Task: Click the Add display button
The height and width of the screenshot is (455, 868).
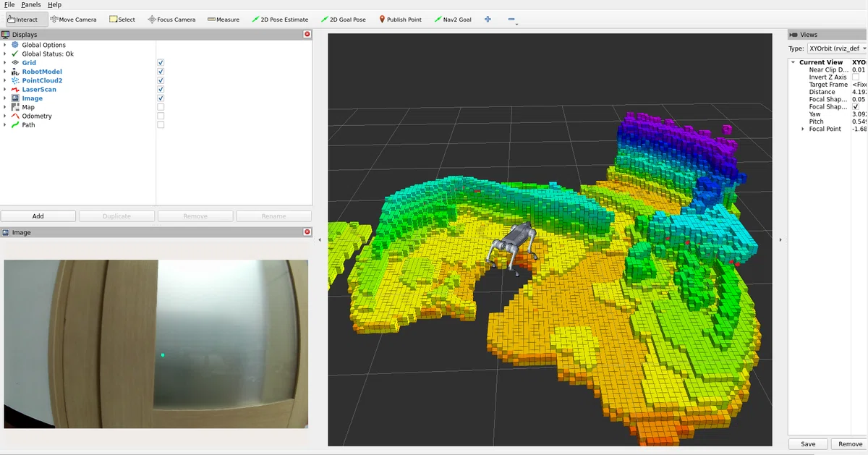Action: click(x=38, y=216)
